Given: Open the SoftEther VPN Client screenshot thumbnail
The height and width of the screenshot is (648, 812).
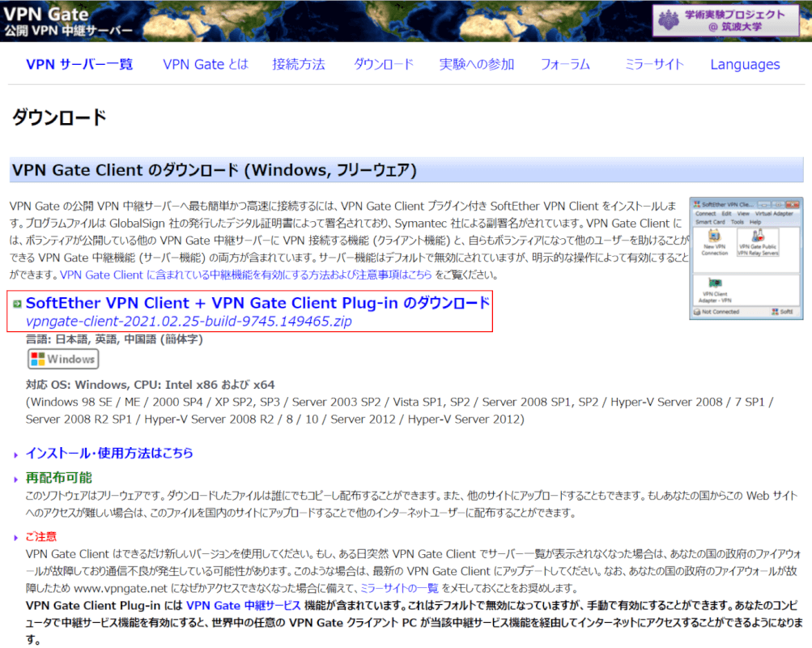Looking at the screenshot, I should pyautogui.click(x=746, y=258).
